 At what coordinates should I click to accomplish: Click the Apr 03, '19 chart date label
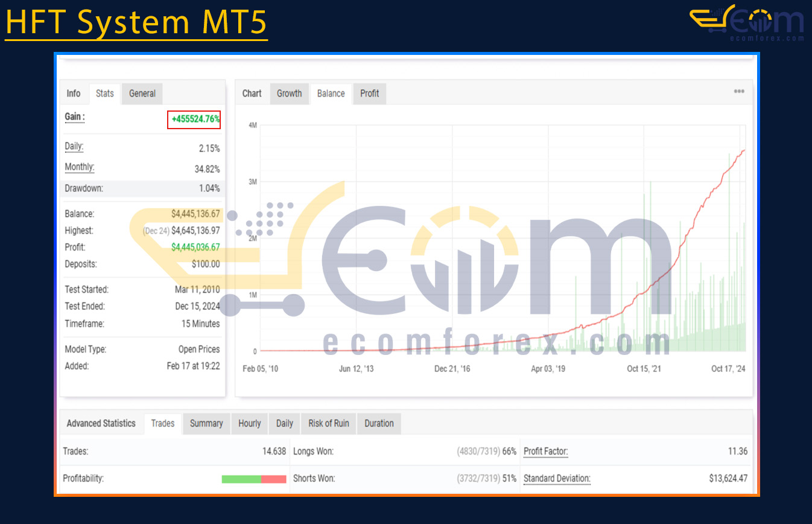[548, 369]
